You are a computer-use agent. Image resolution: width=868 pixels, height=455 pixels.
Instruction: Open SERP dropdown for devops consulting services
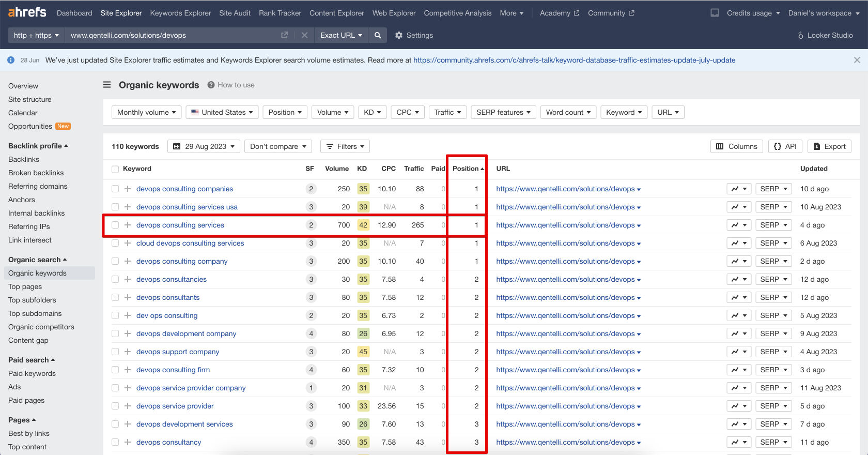pyautogui.click(x=773, y=225)
